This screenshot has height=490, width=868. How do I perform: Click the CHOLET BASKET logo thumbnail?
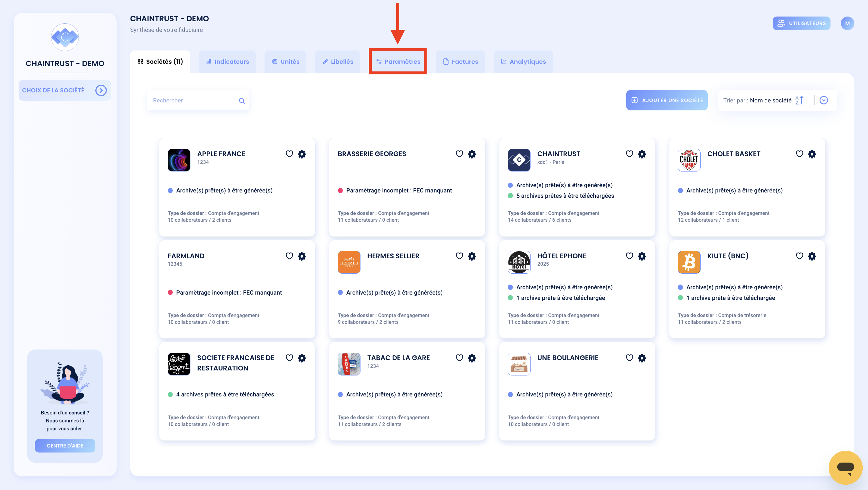[689, 160]
